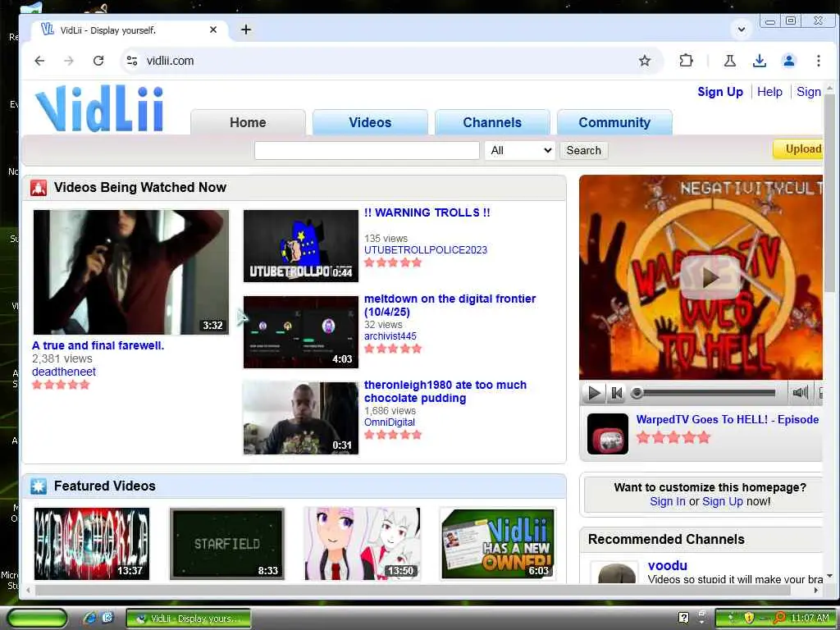Open site information icon beside vidlii.com
840x630 pixels.
[x=132, y=61]
